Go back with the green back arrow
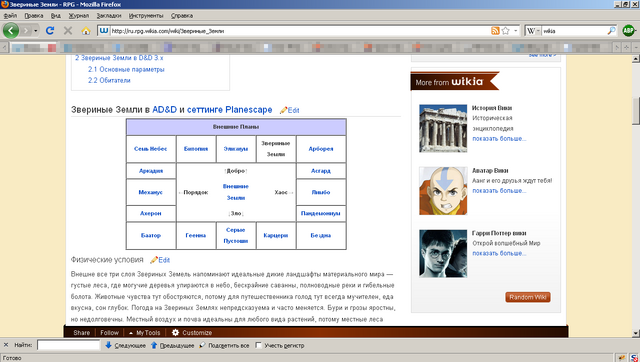The width and height of the screenshot is (640, 362). pyautogui.click(x=11, y=31)
